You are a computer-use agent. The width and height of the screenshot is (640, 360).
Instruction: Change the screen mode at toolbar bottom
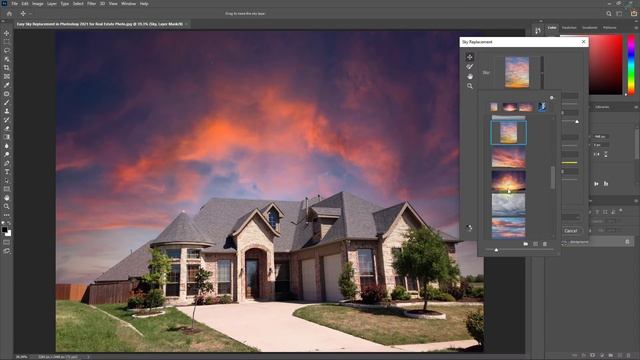[x=7, y=251]
